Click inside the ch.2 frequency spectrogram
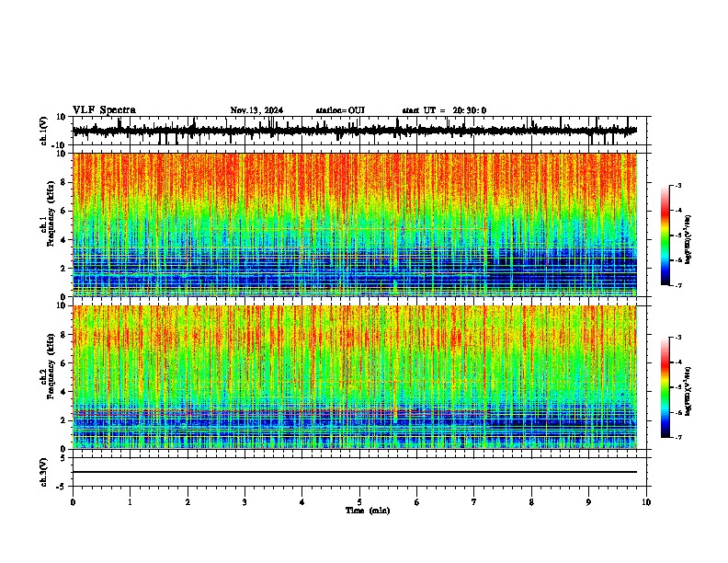Screen dimensions: 728x563 [x=355, y=377]
